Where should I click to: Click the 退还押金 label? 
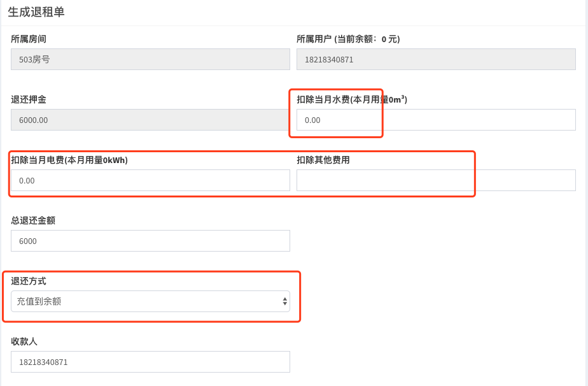[29, 99]
